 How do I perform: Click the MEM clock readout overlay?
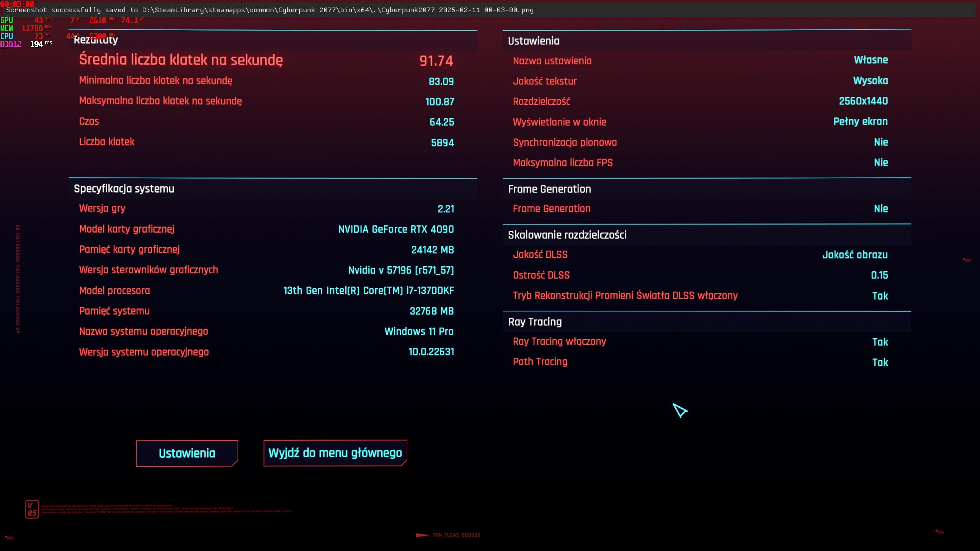coord(33,28)
